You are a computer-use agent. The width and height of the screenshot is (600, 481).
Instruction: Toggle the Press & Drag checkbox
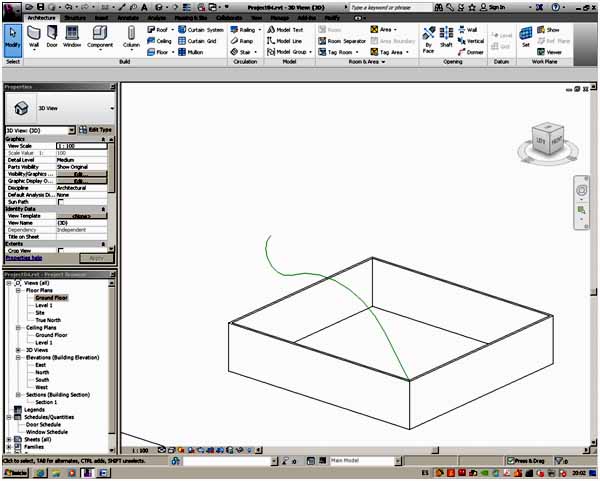click(x=510, y=461)
